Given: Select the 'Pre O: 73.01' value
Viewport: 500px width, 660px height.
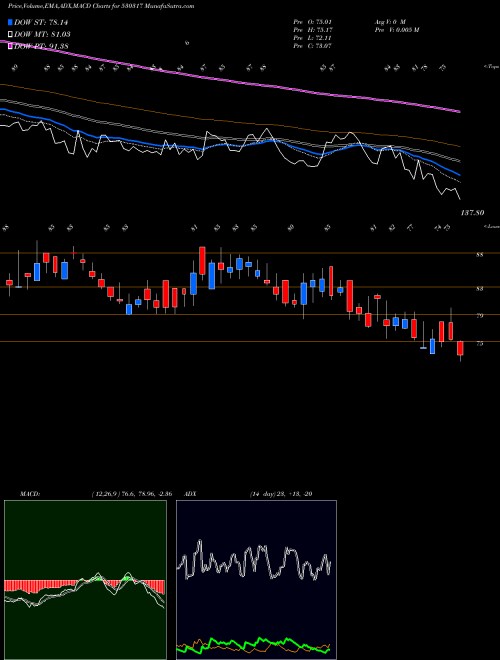Looking at the screenshot, I should pyautogui.click(x=312, y=22).
